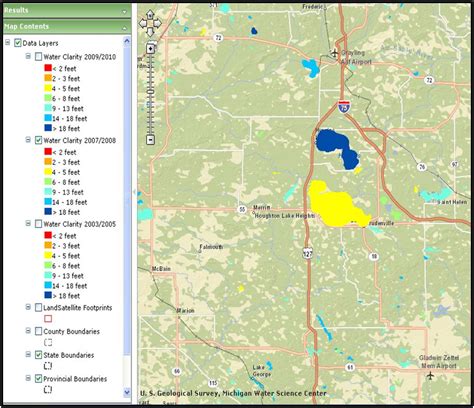Click '6 - 8 feet' under Water Clarity 2003/2005
Screen dimensions: 474x408
[66, 266]
